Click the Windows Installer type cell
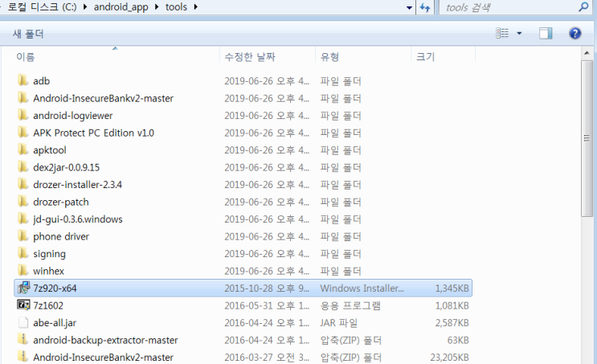597x364 pixels. (362, 288)
